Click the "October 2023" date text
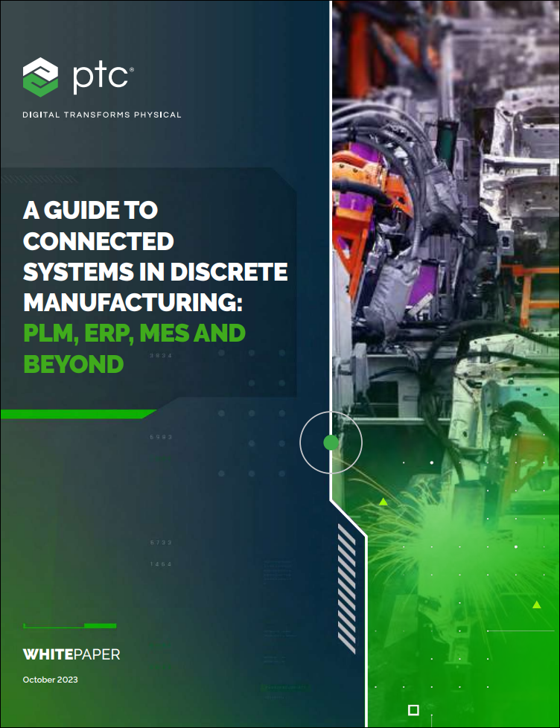The height and width of the screenshot is (728, 560). 51,680
